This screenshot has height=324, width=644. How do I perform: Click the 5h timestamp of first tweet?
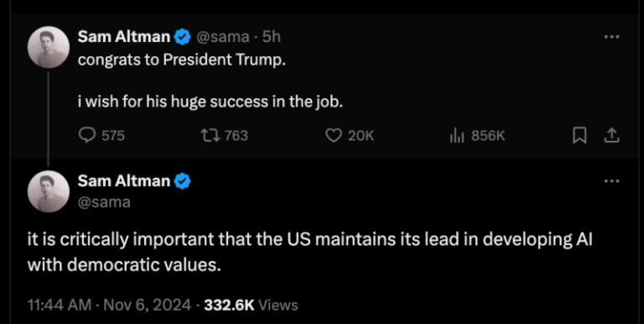click(x=272, y=37)
